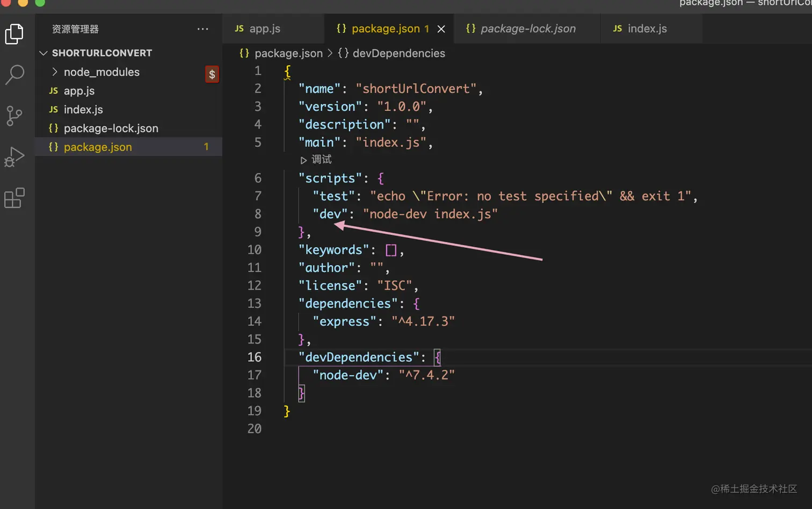The width and height of the screenshot is (812, 509).
Task: Click the "node-dev index.js" value
Action: (430, 214)
